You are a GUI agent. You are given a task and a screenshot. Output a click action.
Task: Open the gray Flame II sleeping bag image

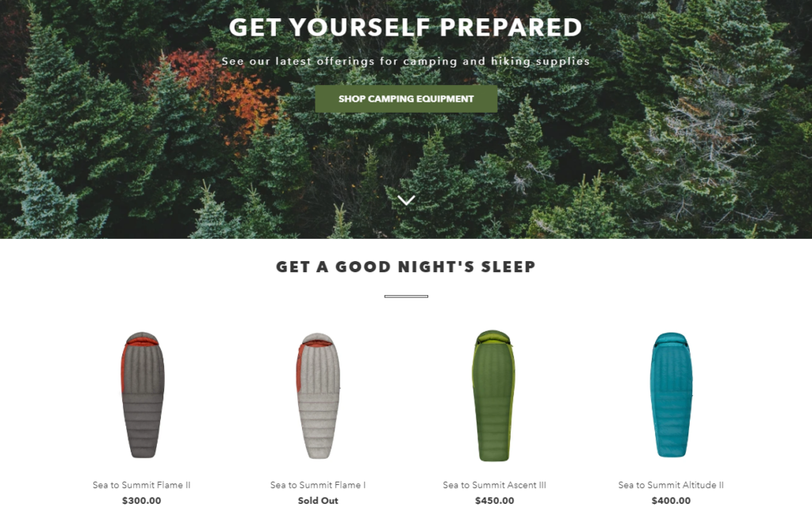pos(143,395)
